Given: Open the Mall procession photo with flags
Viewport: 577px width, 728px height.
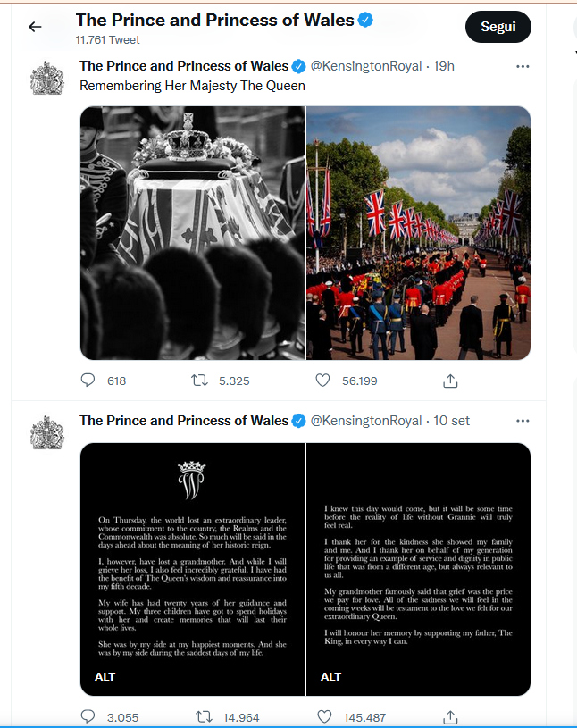Looking at the screenshot, I should pos(418,233).
